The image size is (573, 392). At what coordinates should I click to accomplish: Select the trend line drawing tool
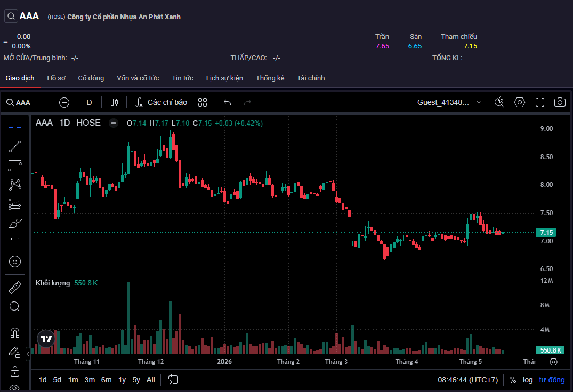click(15, 146)
